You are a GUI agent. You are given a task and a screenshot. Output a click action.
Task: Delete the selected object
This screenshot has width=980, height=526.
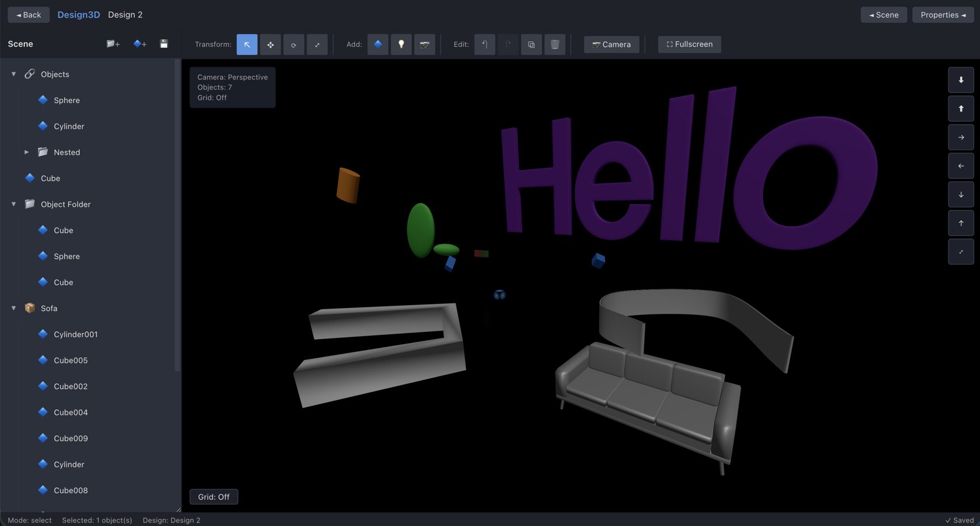click(x=555, y=44)
